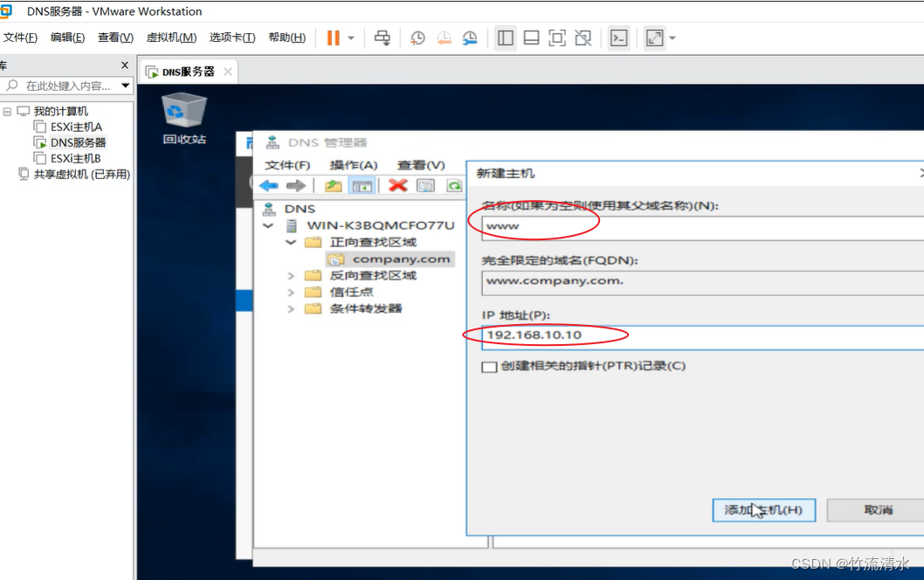The width and height of the screenshot is (924, 580).
Task: Expand the 信任点 folder
Action: click(x=291, y=292)
